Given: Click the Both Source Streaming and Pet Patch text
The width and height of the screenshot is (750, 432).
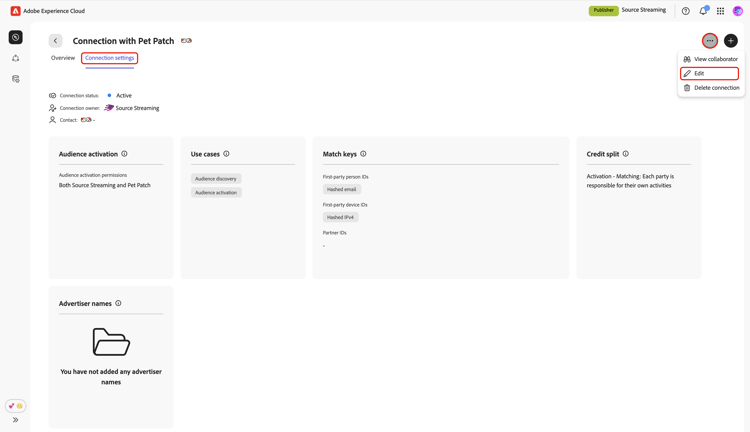Looking at the screenshot, I should pos(105,185).
